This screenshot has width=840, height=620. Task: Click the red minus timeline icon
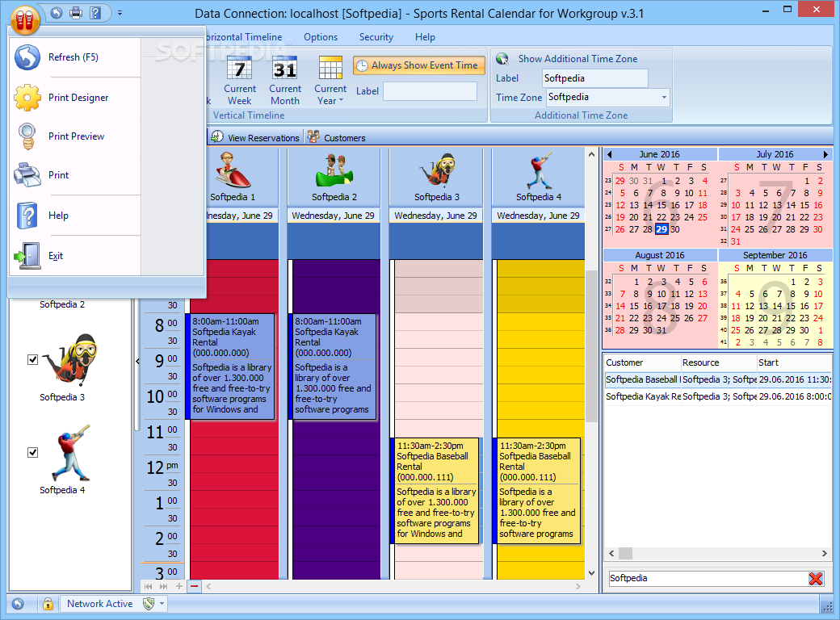(x=194, y=587)
